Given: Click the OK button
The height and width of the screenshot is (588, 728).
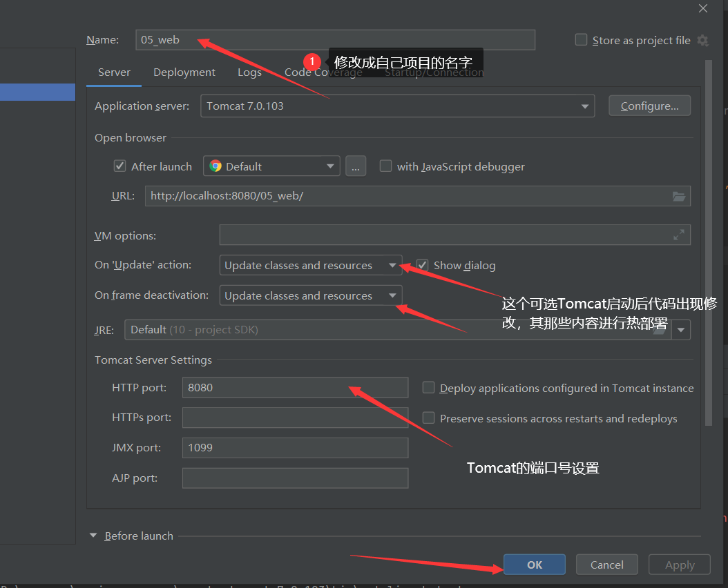Looking at the screenshot, I should (x=535, y=565).
